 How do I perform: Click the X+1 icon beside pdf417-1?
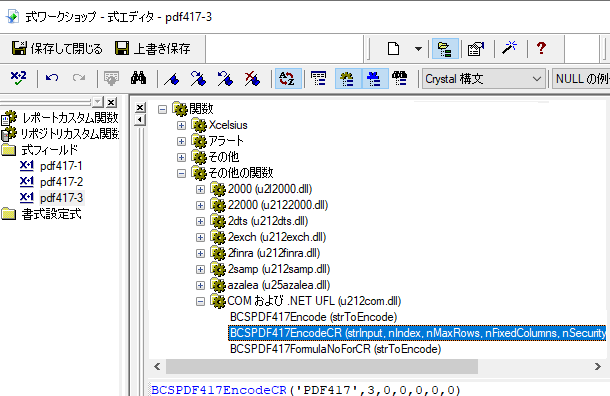pos(26,166)
